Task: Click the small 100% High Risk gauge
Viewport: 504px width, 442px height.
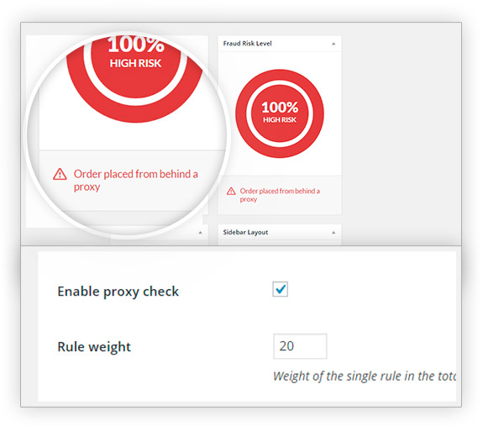Action: click(x=280, y=113)
